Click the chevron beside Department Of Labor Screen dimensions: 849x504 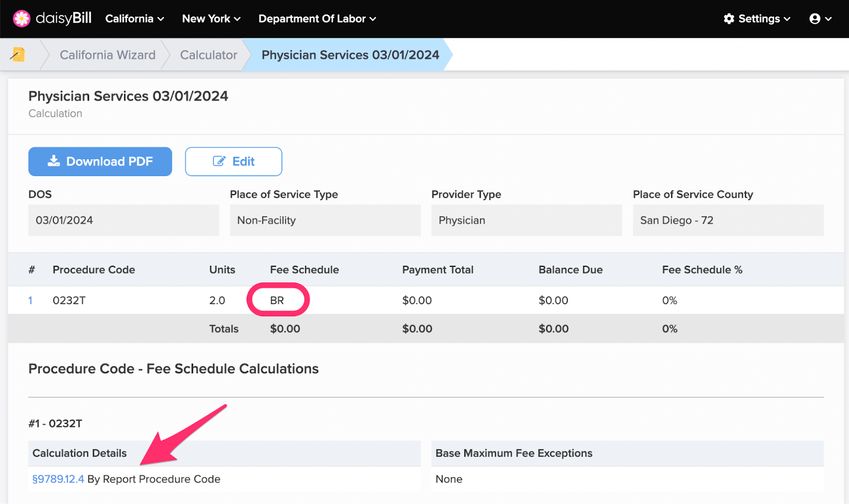click(x=373, y=19)
